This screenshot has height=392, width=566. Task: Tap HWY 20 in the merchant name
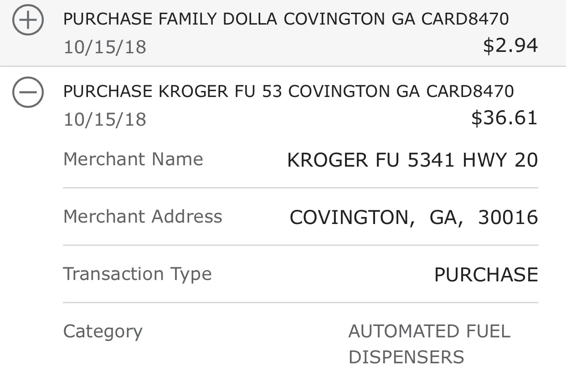500,160
